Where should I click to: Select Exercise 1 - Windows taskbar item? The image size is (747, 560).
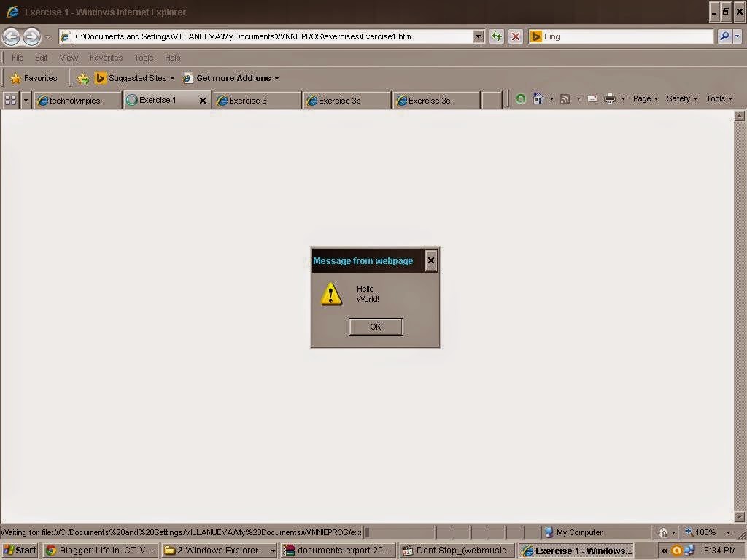coord(576,551)
